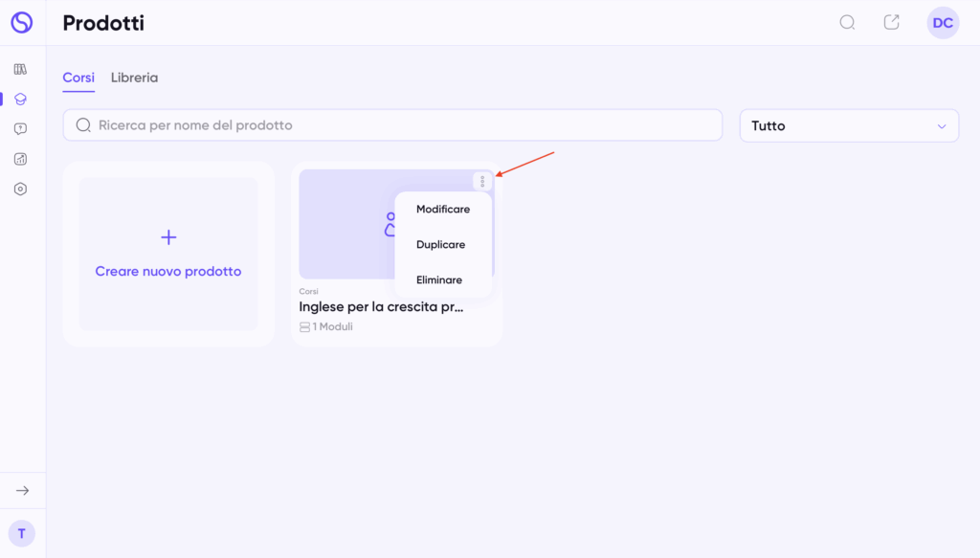The image size is (980, 558).
Task: Expand the sidebar with the arrow icon
Action: (x=22, y=490)
